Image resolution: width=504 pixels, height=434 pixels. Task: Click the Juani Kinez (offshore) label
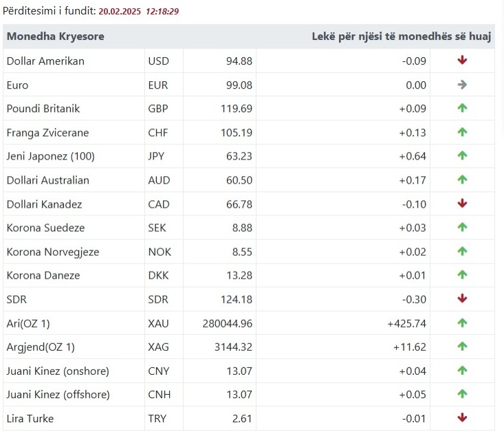pos(58,394)
